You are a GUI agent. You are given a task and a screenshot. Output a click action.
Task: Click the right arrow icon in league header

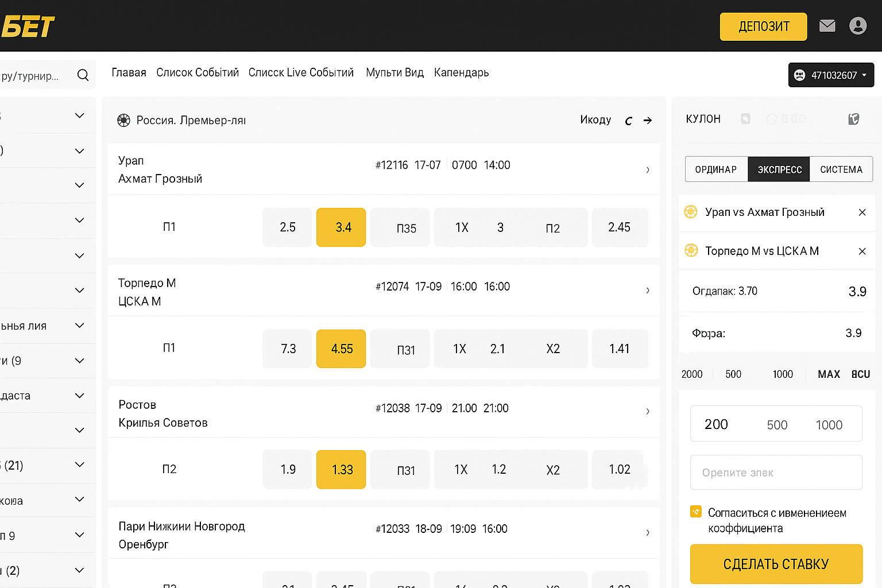pos(648,121)
